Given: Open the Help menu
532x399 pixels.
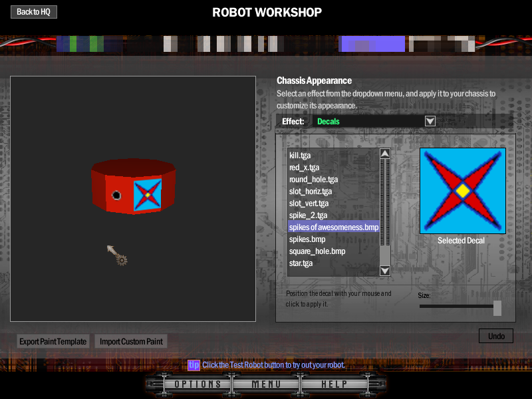Looking at the screenshot, I should [334, 384].
